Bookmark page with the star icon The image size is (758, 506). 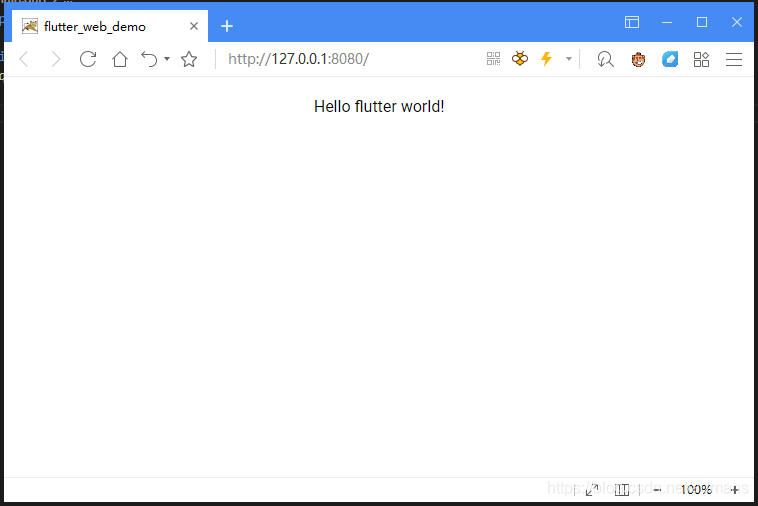click(189, 59)
